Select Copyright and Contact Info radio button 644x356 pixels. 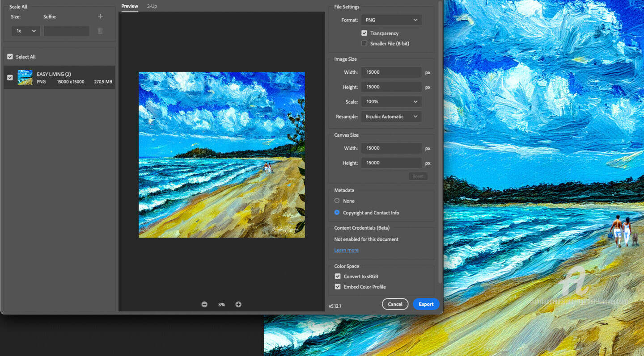337,213
